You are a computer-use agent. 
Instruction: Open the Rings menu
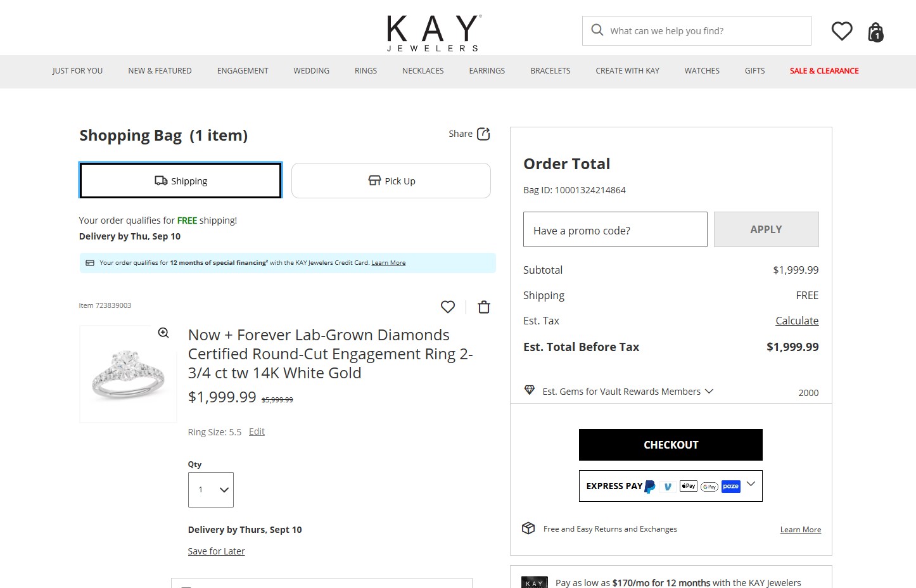[366, 71]
